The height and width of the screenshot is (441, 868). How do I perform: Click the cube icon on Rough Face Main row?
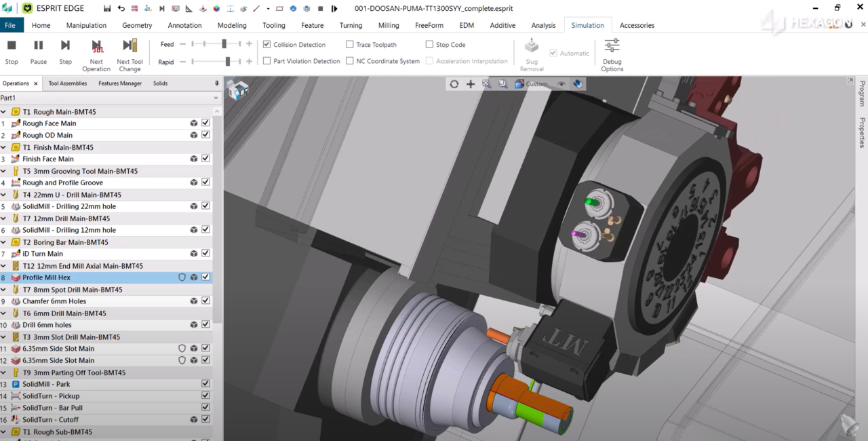point(194,123)
